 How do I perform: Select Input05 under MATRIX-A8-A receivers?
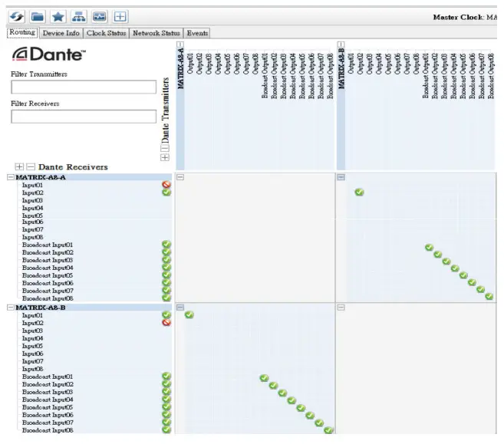pos(32,215)
